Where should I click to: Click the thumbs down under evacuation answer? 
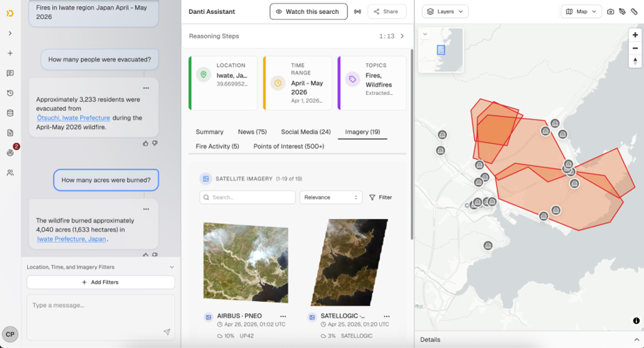155,144
